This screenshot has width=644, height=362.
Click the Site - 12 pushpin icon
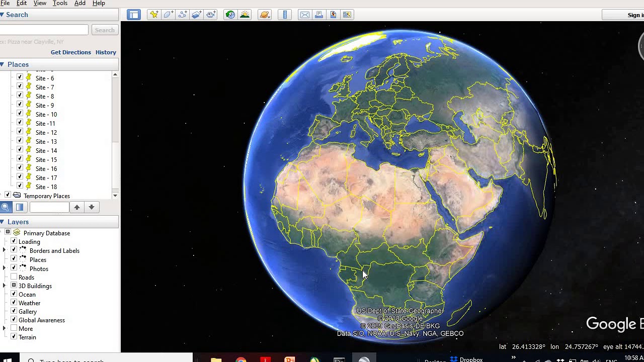click(29, 132)
